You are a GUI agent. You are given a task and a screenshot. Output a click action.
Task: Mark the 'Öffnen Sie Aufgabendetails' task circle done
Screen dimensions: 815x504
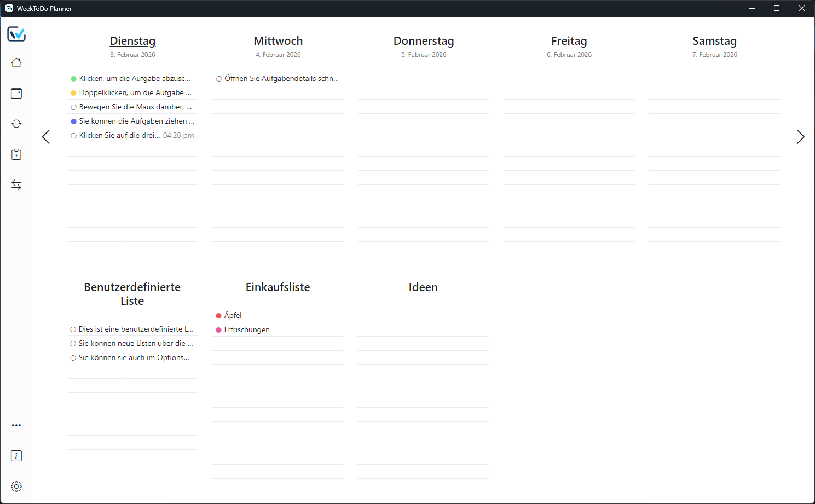pyautogui.click(x=219, y=79)
